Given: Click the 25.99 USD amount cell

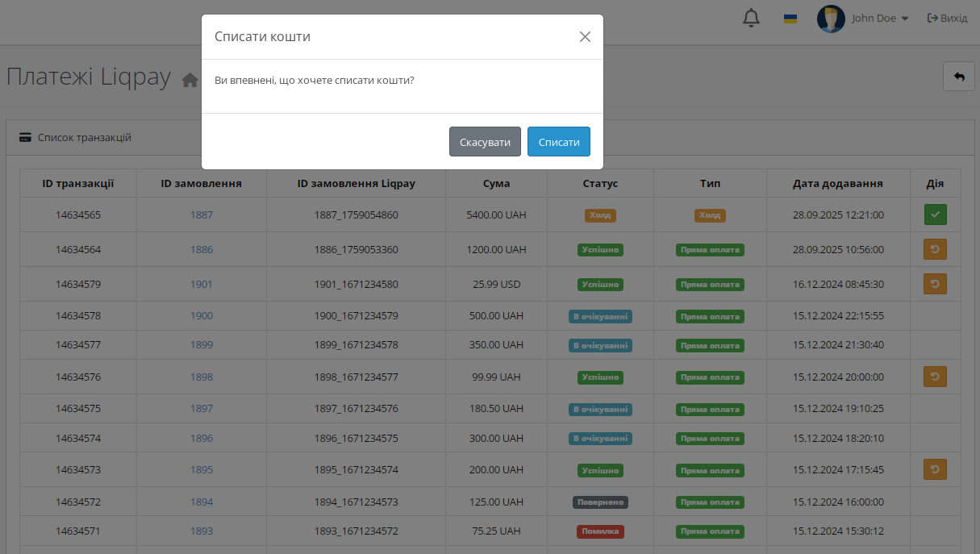Looking at the screenshot, I should (496, 285).
